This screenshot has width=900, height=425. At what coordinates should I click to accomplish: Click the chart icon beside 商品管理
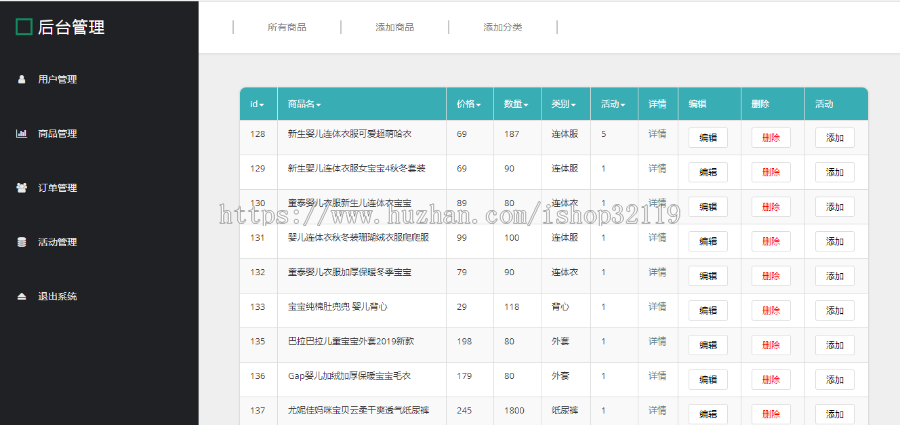21,134
